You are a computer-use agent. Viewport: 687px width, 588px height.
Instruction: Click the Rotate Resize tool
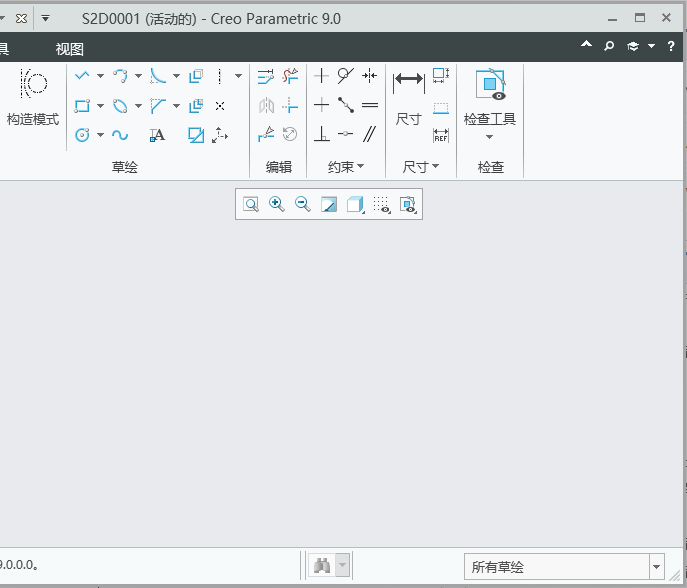point(290,134)
